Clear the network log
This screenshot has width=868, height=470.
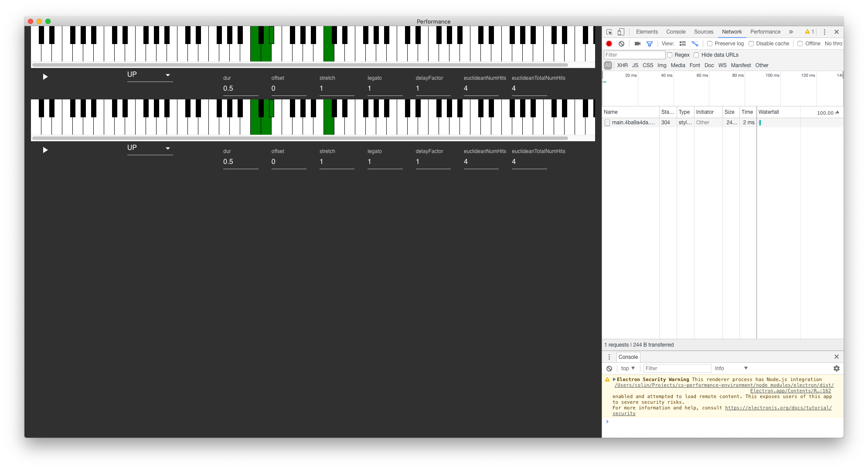[621, 44]
